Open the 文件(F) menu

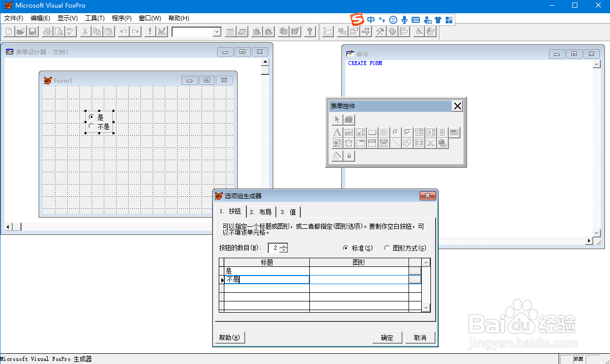14,18
